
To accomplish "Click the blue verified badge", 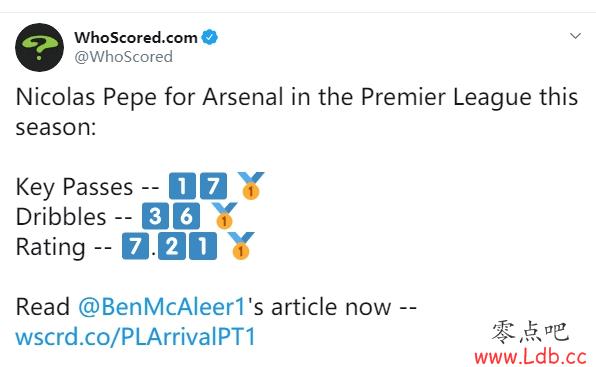I will point(209,37).
